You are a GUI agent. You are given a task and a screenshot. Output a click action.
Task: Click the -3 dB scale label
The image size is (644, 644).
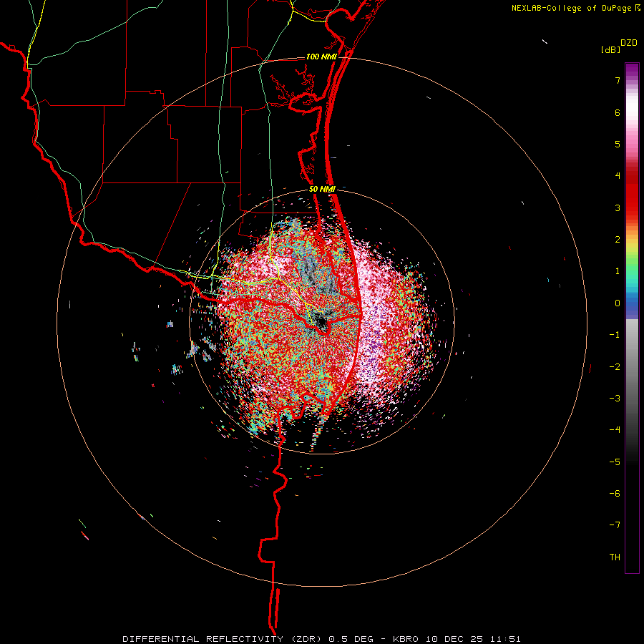point(615,398)
